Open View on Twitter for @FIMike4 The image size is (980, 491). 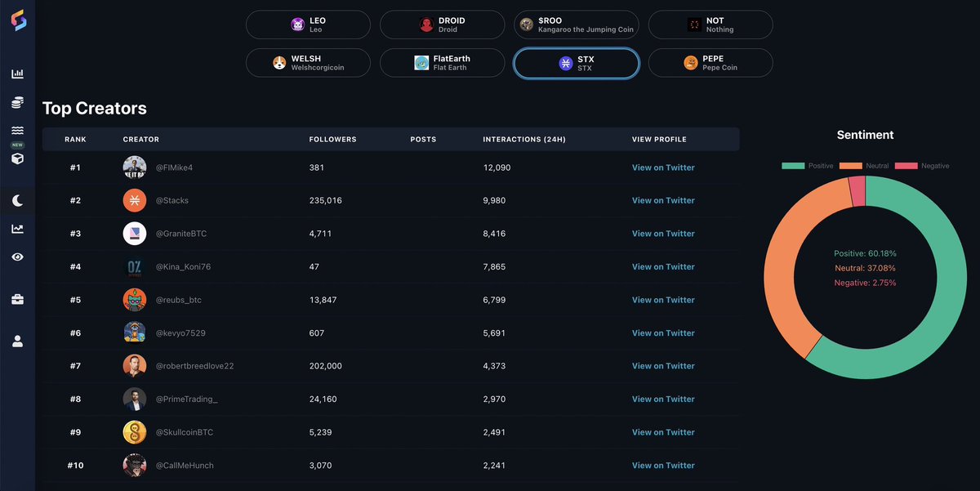[663, 167]
